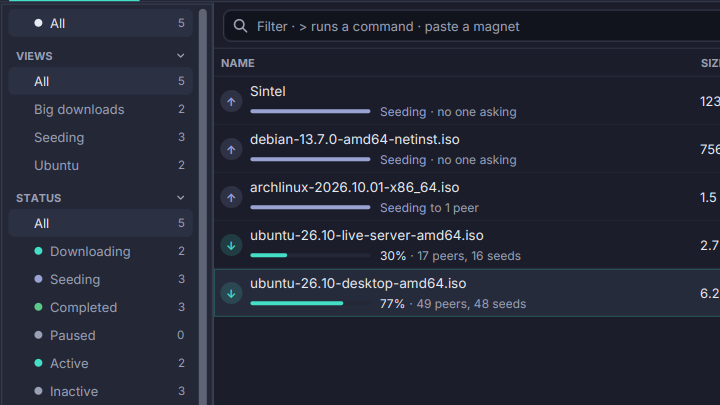The height and width of the screenshot is (405, 720).
Task: Filter by Active status
Action: coord(101,363)
